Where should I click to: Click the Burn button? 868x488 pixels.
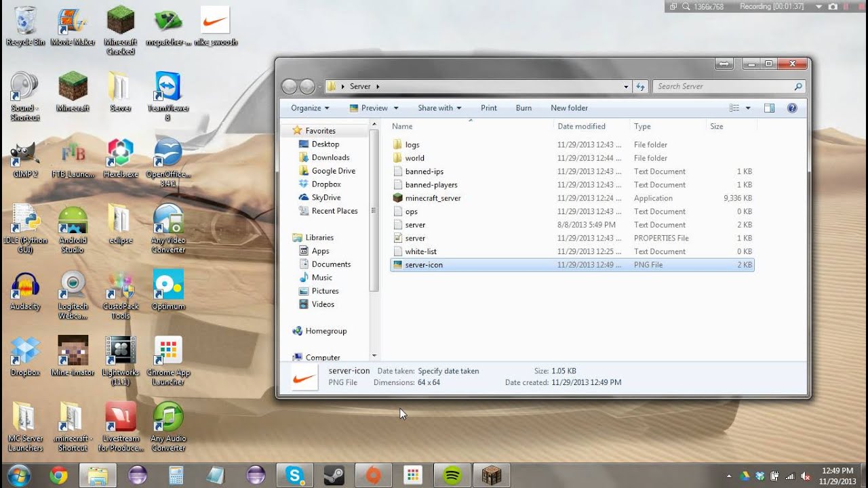(x=524, y=108)
